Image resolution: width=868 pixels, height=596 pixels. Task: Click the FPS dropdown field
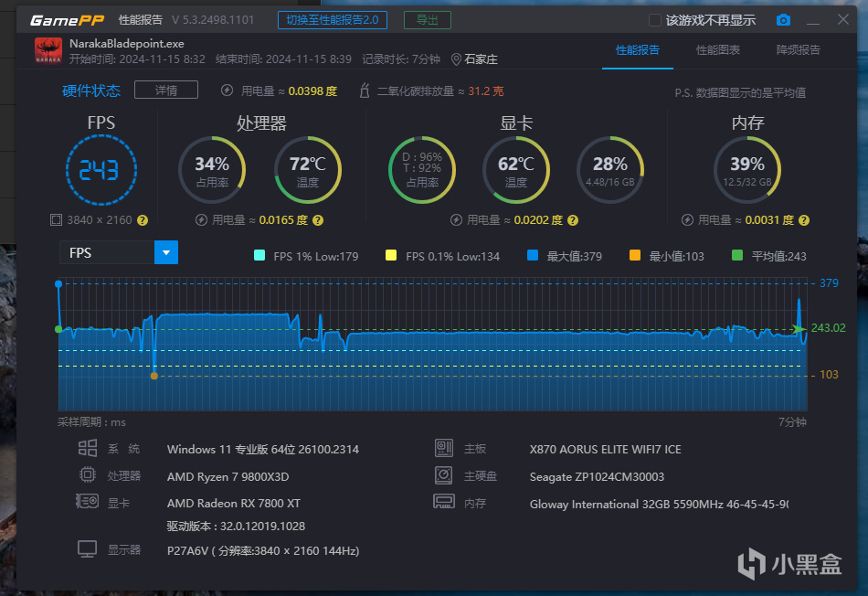(119, 252)
